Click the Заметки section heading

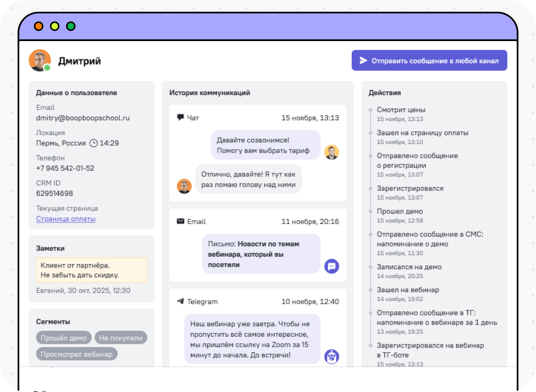(50, 248)
